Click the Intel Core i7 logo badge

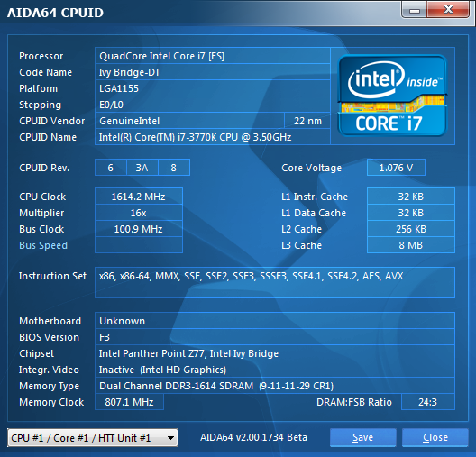coord(392,96)
